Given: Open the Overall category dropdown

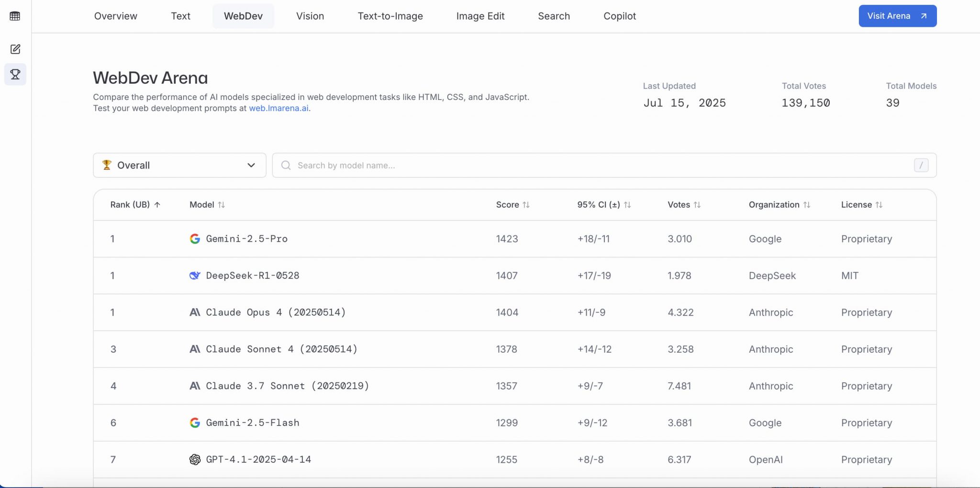Looking at the screenshot, I should pyautogui.click(x=179, y=166).
